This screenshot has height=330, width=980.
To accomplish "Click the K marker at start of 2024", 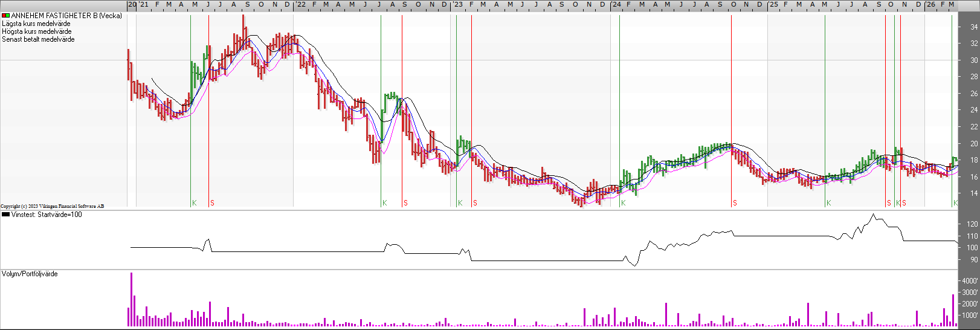I will pyautogui.click(x=623, y=203).
